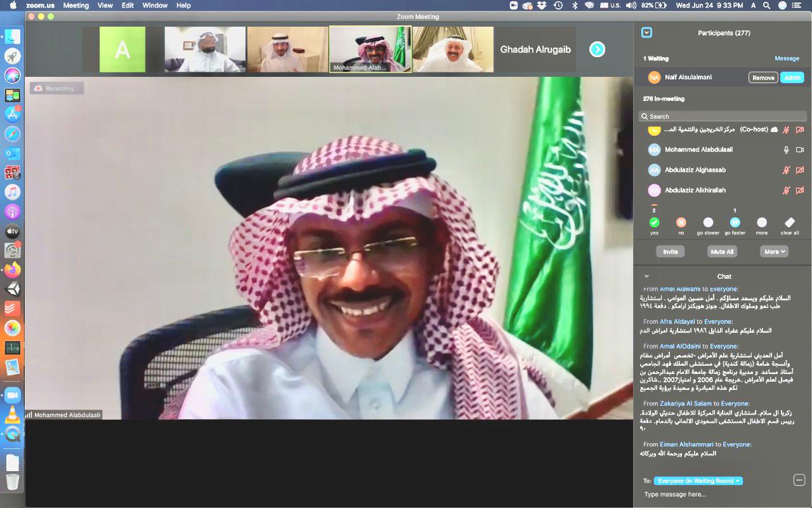Screen dimensions: 812x508
Task: Open the 'more' feedback reactions icon
Action: [x=762, y=222]
